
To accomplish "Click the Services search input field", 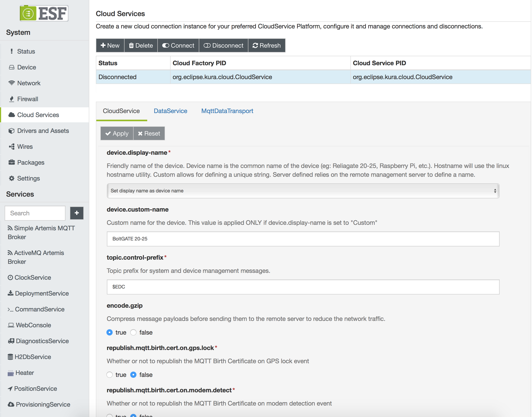I will (35, 213).
